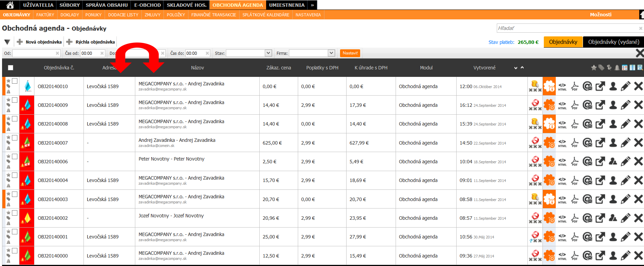Select checkbox for order OBJ20140002
This screenshot has width=644, height=266.
(x=15, y=213)
